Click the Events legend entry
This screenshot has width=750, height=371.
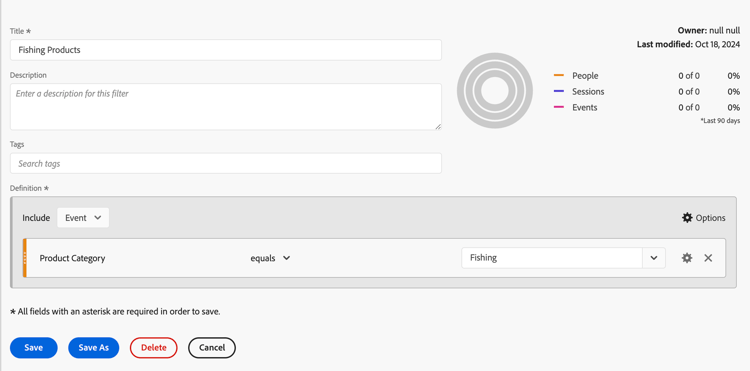(x=585, y=107)
